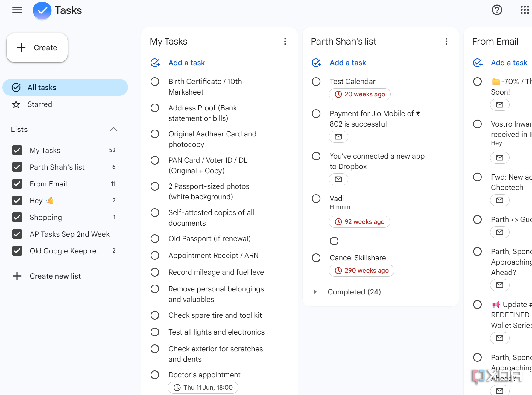Click the 20 weeks ago date chip
The image size is (532, 395).
[360, 94]
